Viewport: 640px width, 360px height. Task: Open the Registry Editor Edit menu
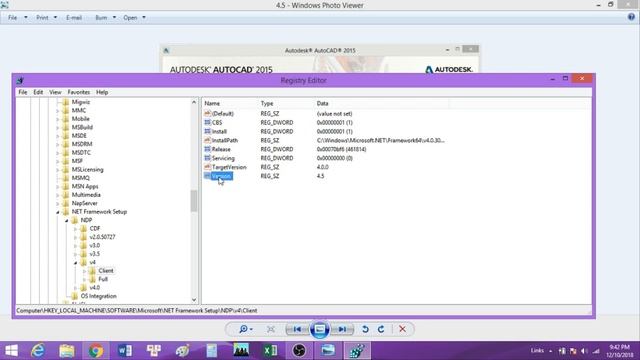(38, 92)
